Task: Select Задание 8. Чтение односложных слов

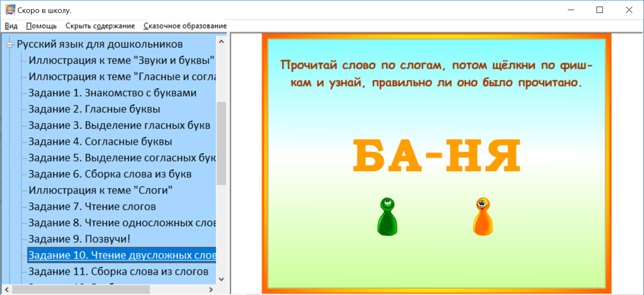Action: pos(122,223)
